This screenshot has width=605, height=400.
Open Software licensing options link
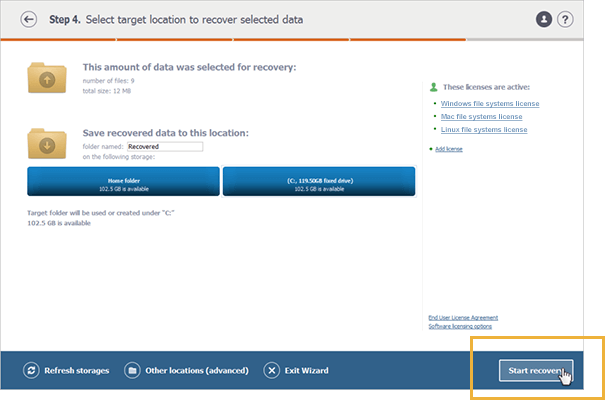click(x=460, y=326)
